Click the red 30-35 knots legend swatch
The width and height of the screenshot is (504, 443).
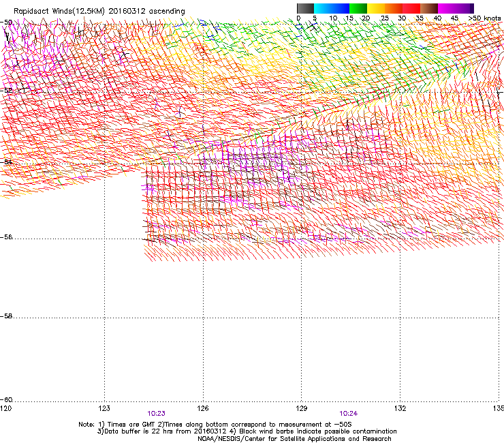point(411,8)
